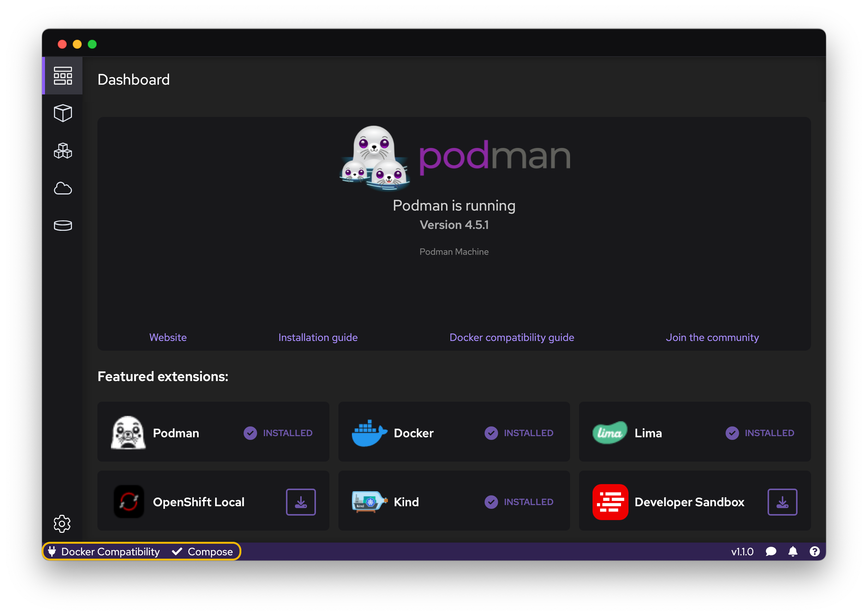Screen dimensions: 868x616
Task: Open the Installation guide link
Action: (318, 337)
